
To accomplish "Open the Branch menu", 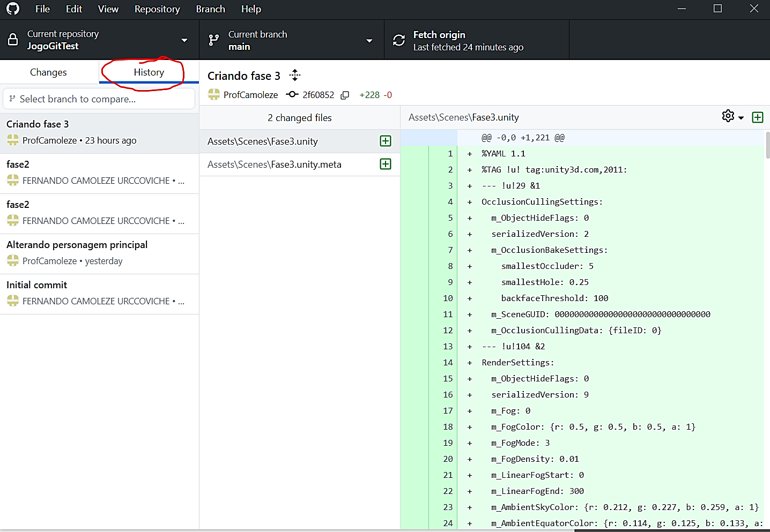I will tap(210, 9).
